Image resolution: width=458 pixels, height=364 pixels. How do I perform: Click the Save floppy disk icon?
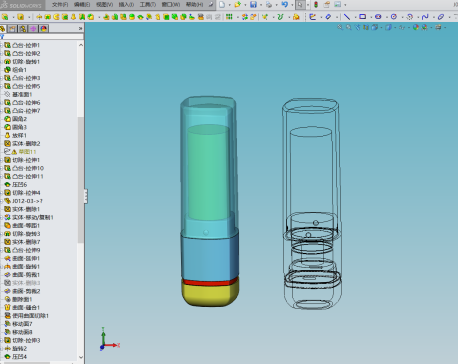click(253, 5)
